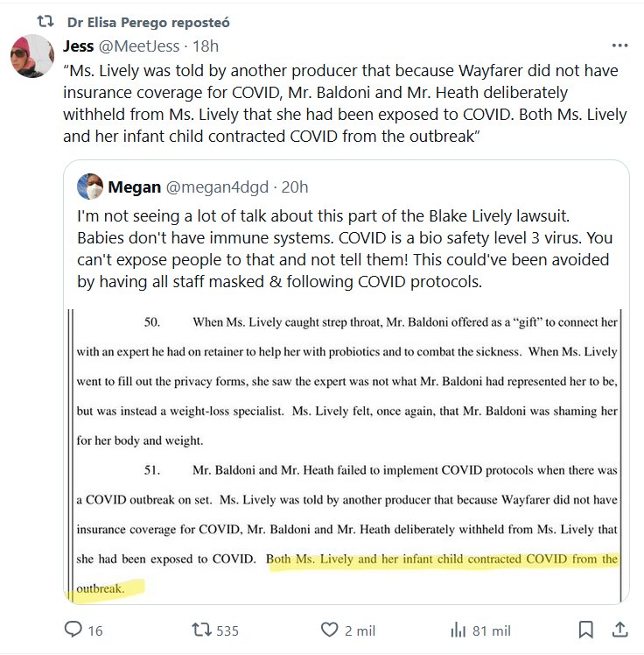This screenshot has width=644, height=655.
Task: Click the repost arrows icon beside Dr Elisa Perego
Action: pos(34,21)
